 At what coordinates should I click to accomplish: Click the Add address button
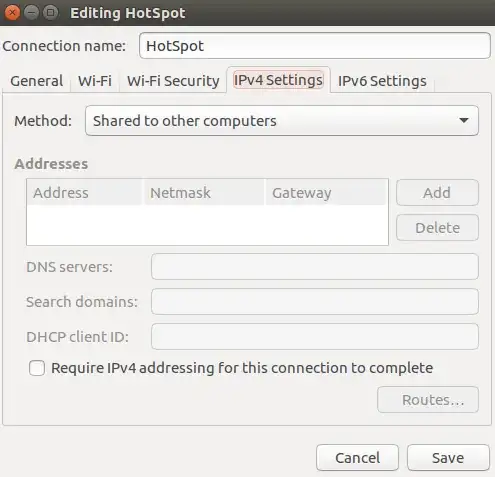[x=437, y=193]
